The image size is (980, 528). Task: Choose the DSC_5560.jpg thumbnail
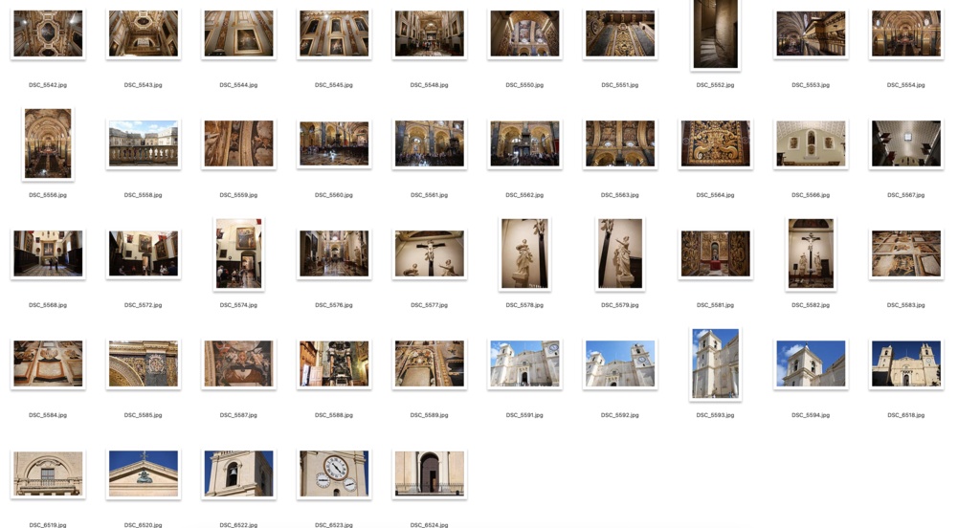[334, 143]
